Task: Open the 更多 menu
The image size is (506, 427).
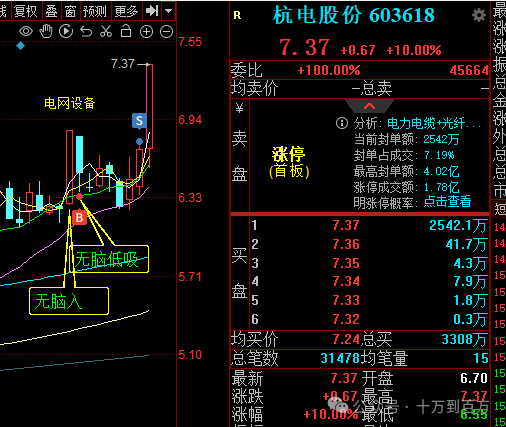Action: click(126, 11)
